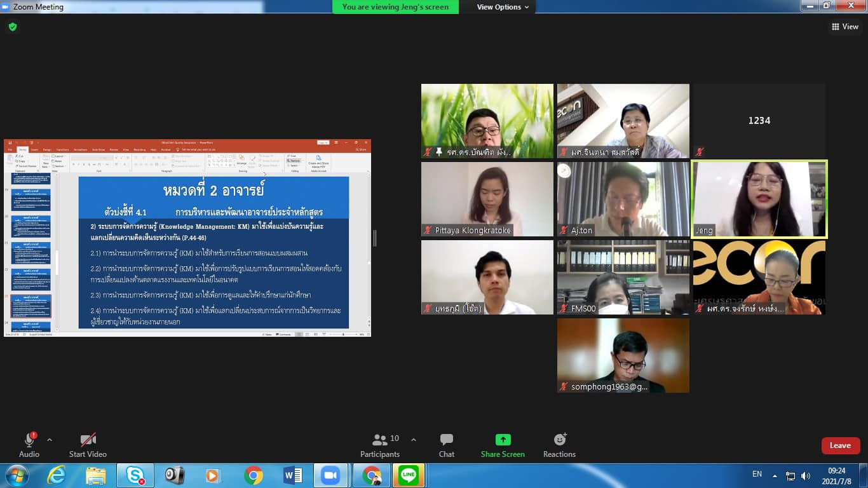The width and height of the screenshot is (868, 488).
Task: Turn on camera with Start Video
Action: tap(88, 445)
